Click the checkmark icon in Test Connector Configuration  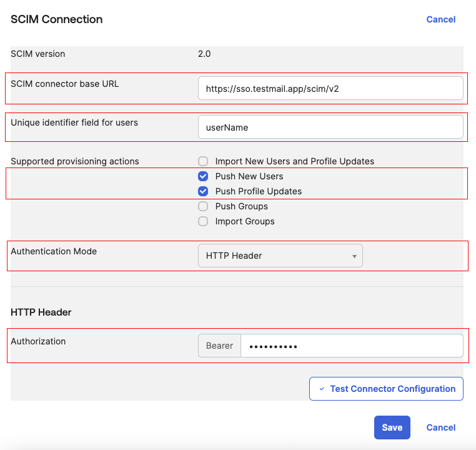(x=322, y=389)
